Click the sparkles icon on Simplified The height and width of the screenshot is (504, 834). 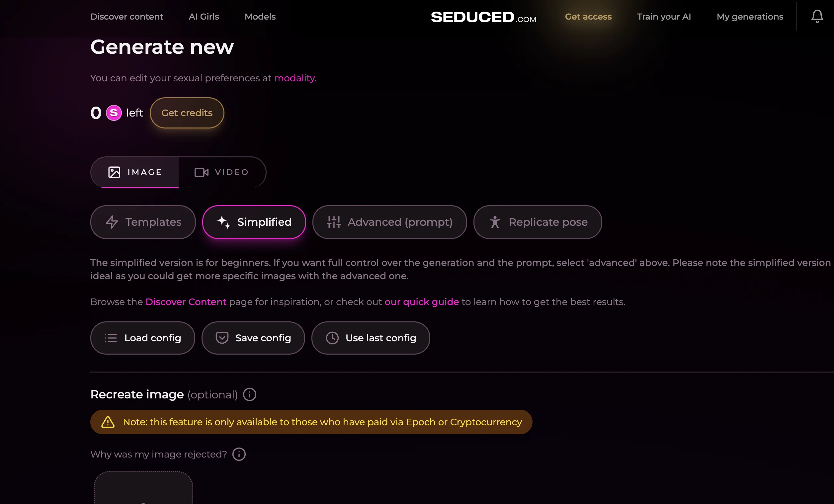pyautogui.click(x=223, y=222)
